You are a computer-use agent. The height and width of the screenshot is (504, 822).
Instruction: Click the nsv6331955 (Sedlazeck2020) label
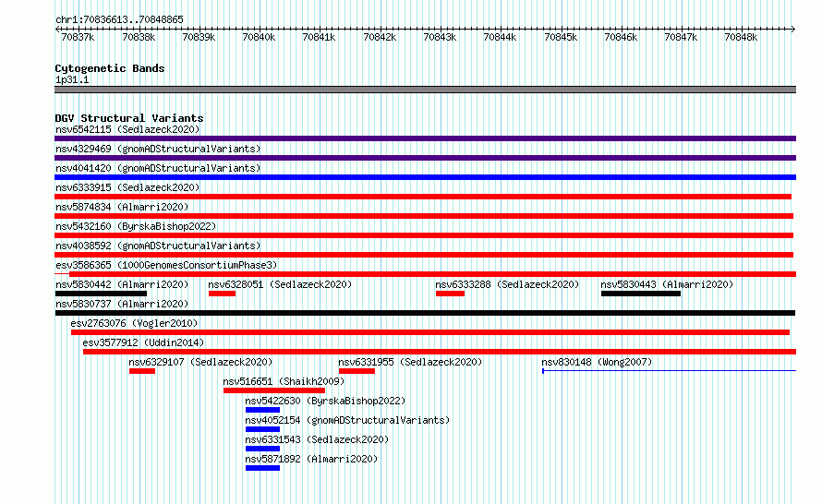(x=410, y=362)
